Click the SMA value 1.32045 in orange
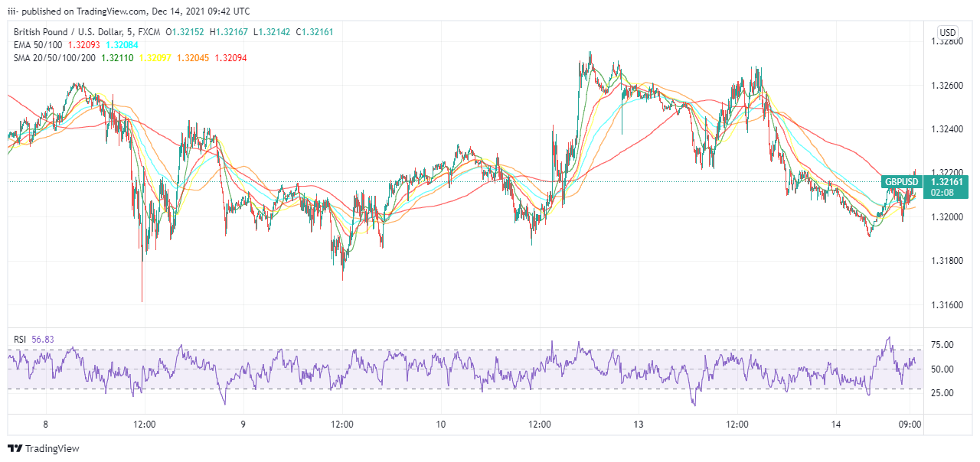 [x=192, y=58]
